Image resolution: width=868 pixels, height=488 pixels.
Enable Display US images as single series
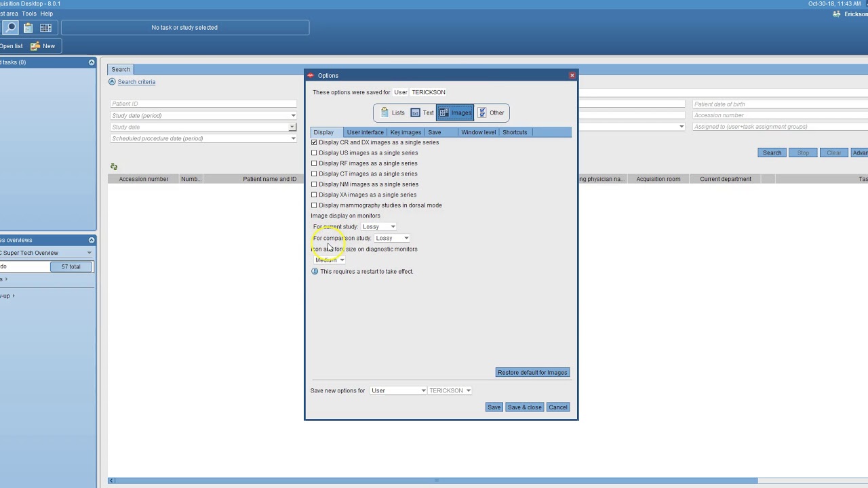[x=314, y=153]
